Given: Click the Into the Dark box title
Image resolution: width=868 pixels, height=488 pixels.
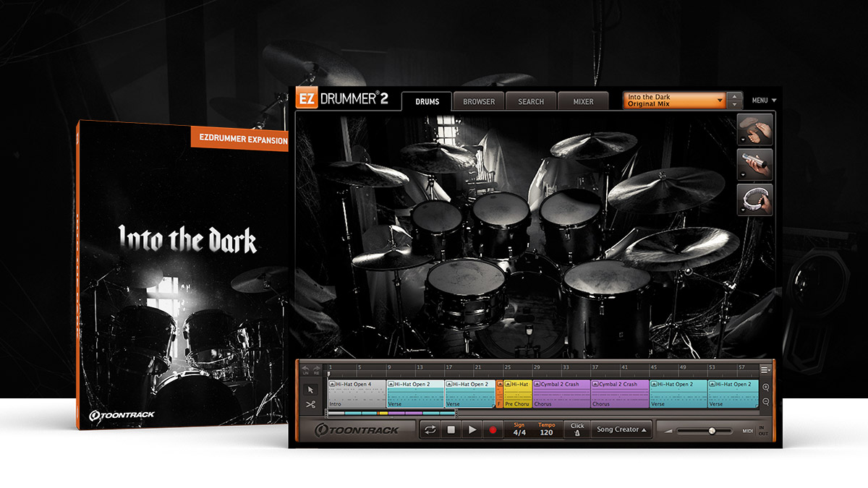Looking at the screenshot, I should 187,239.
